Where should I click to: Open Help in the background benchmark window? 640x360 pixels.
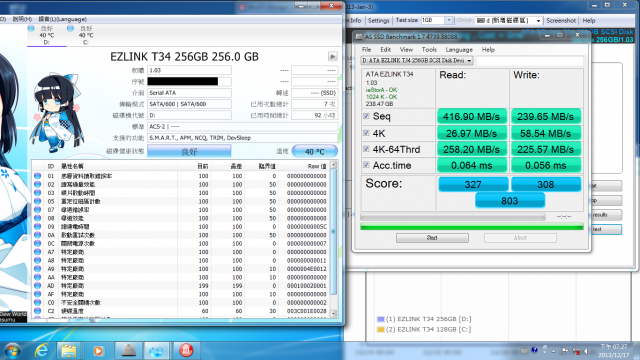pyautogui.click(x=589, y=20)
